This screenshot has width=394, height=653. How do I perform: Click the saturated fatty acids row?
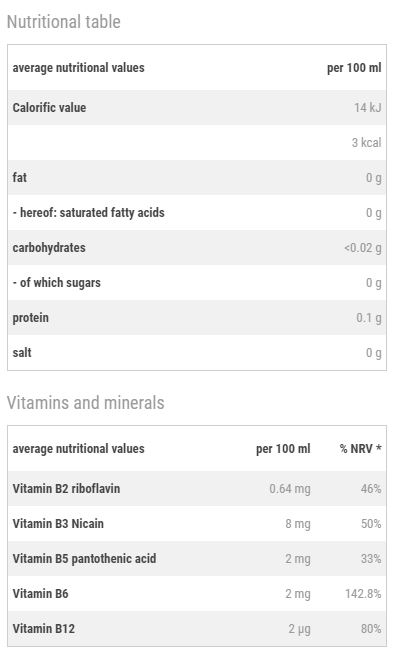click(197, 212)
